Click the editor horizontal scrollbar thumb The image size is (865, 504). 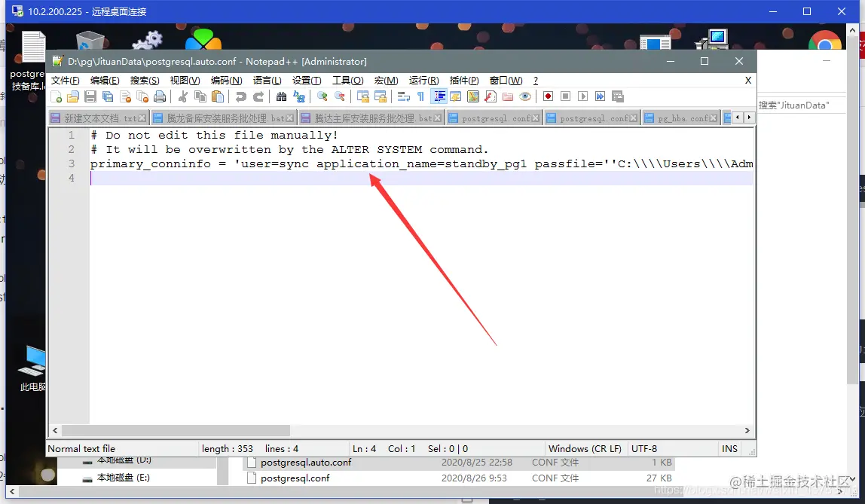(x=176, y=430)
